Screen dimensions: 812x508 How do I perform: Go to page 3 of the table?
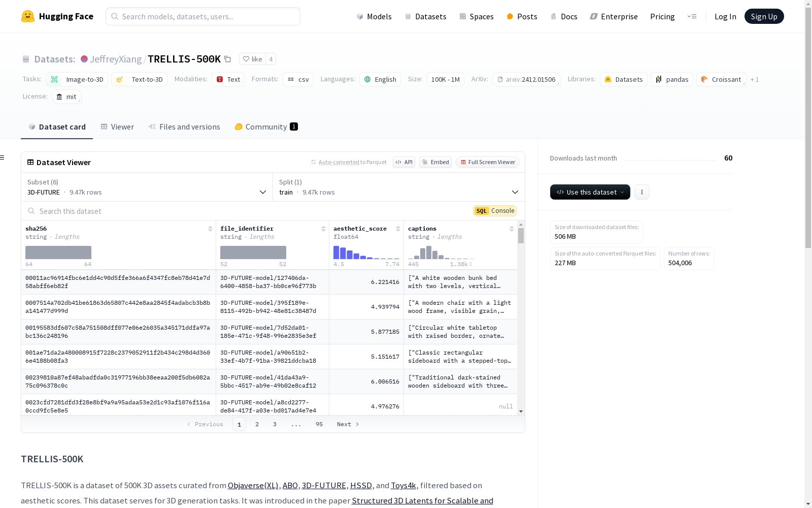coord(275,424)
